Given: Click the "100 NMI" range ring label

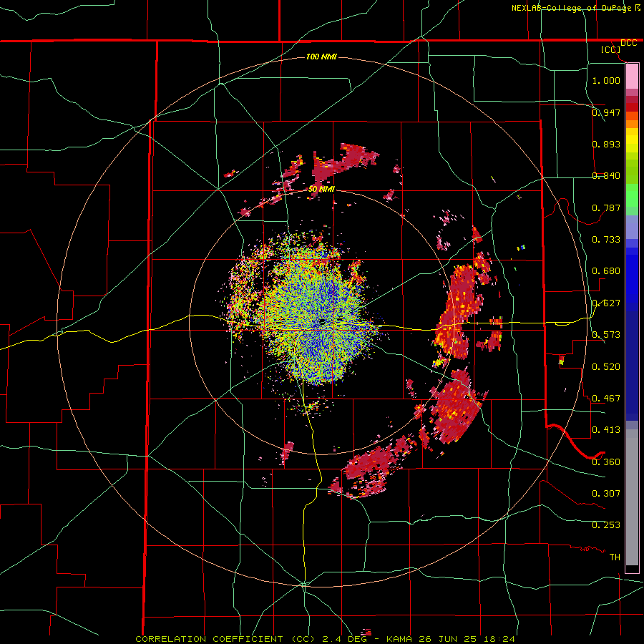Looking at the screenshot, I should 321,57.
